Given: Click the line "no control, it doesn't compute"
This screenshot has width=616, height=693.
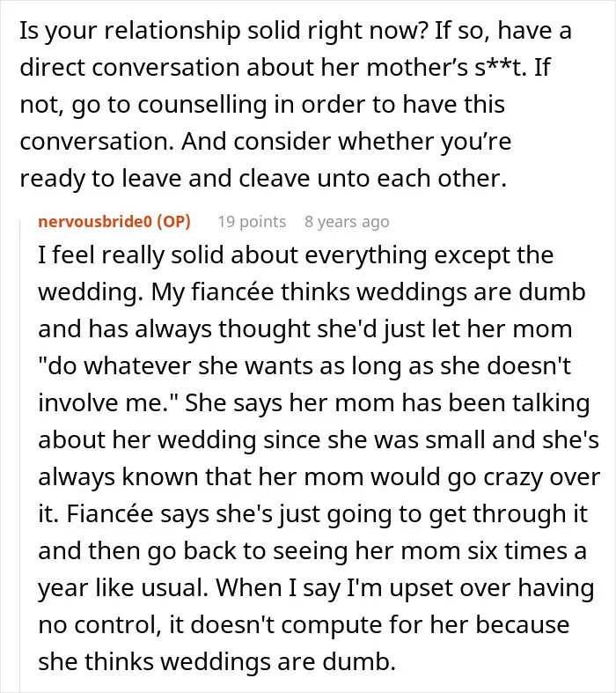Looking at the screenshot, I should click(x=304, y=625).
